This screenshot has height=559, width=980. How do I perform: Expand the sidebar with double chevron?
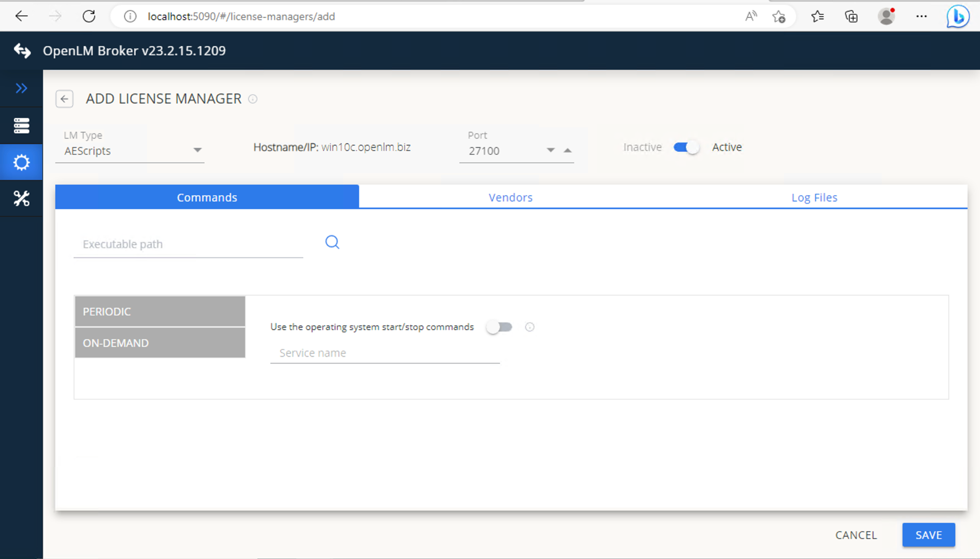coord(21,88)
